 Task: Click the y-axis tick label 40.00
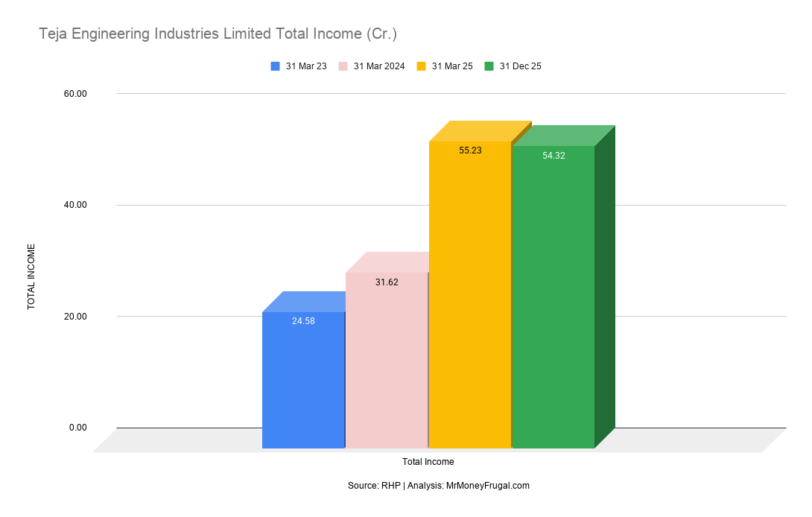coord(75,205)
